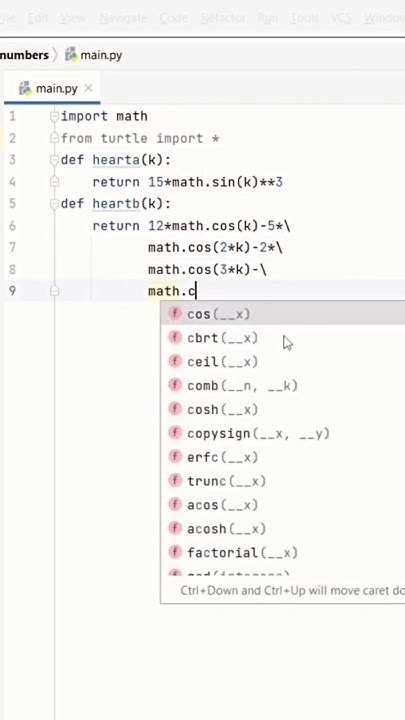The width and height of the screenshot is (405, 720).
Task: Select the acosh(__x) suggestion
Action: pos(282,529)
